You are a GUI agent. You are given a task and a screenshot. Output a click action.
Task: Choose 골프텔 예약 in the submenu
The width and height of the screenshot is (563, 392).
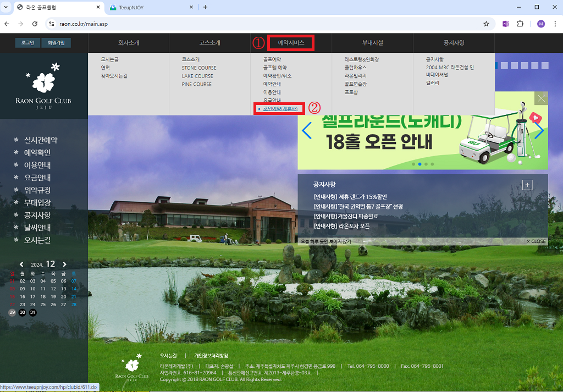(275, 68)
